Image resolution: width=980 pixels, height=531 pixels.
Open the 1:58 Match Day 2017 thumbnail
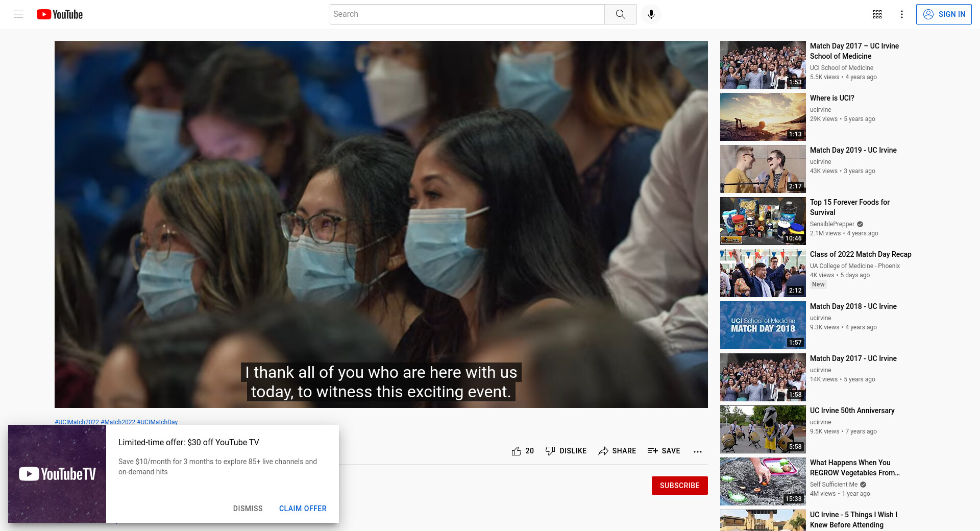[763, 377]
